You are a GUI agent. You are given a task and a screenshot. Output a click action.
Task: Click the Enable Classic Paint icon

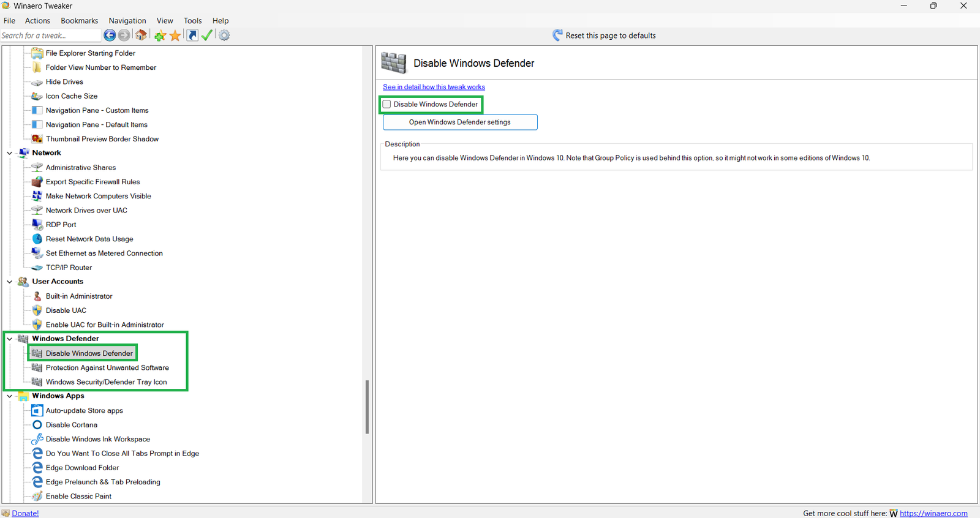coord(37,497)
